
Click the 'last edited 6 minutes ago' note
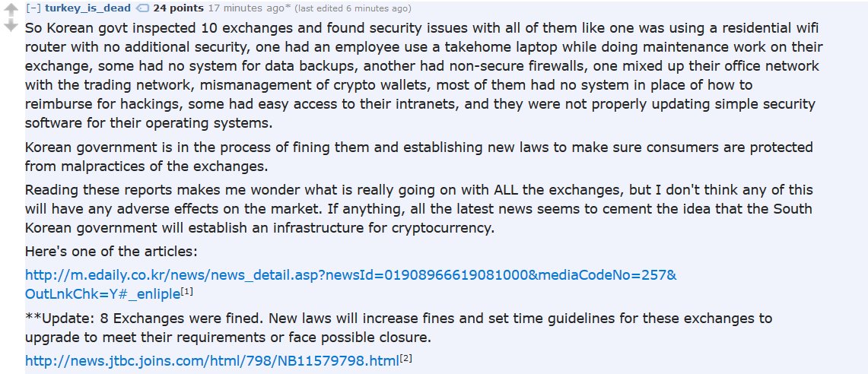point(353,9)
